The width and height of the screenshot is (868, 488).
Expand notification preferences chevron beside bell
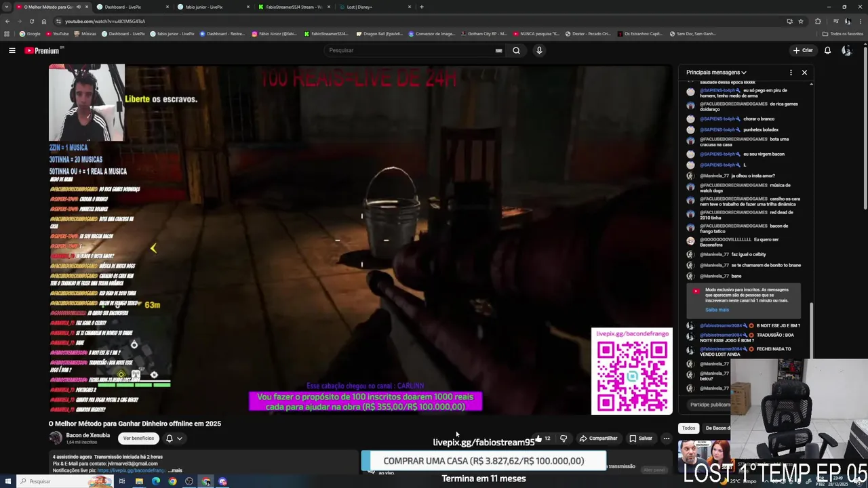pos(180,439)
